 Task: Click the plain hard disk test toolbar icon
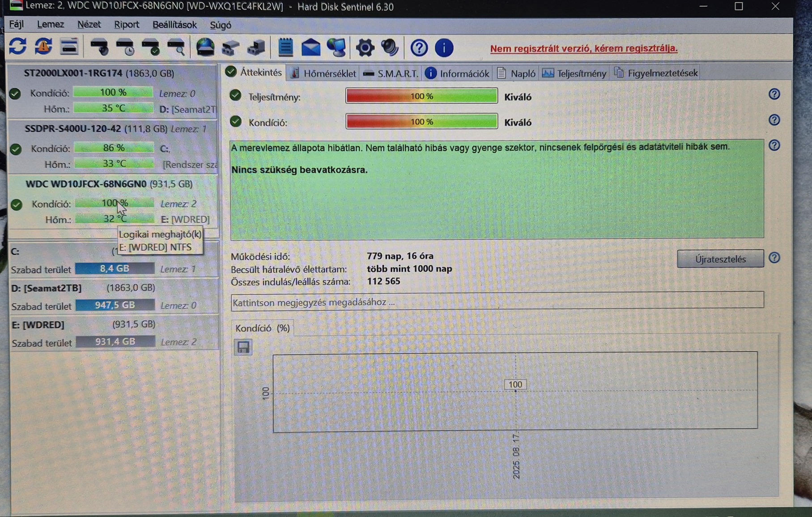click(x=99, y=47)
